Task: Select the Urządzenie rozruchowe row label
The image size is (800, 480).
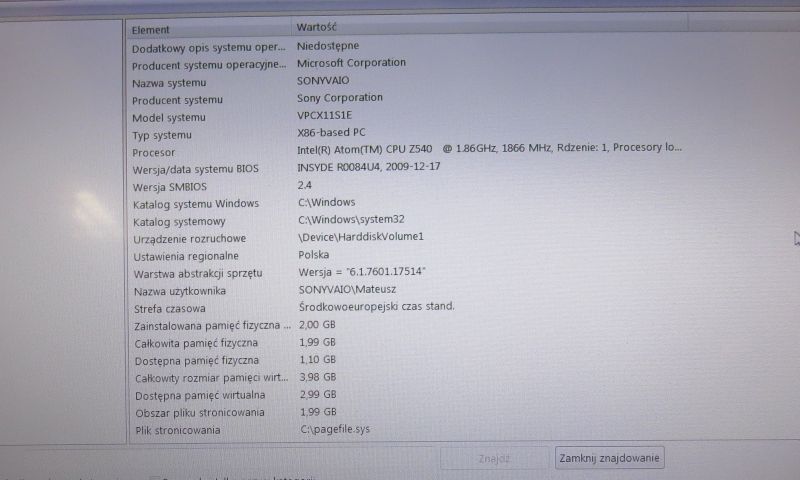Action: tap(190, 239)
